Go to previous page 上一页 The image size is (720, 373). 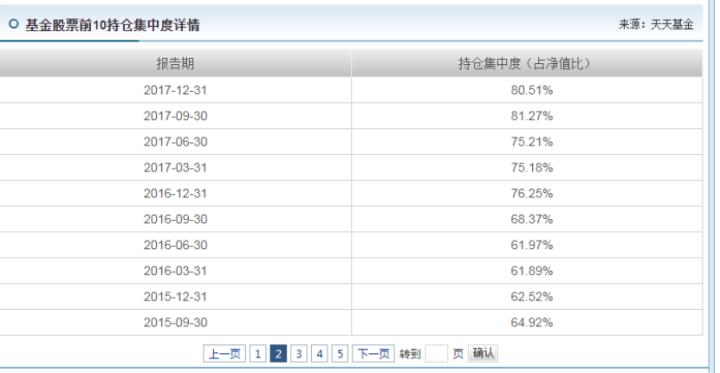(x=225, y=354)
